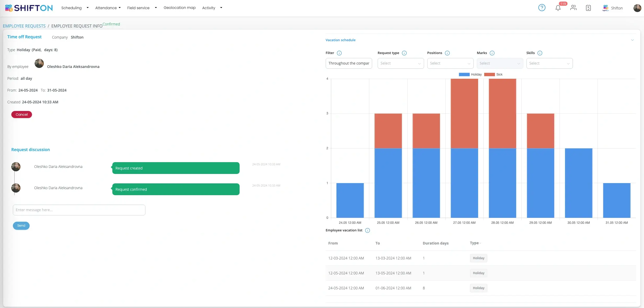This screenshot has width=644, height=308.
Task: Click the employees people icon in header
Action: click(x=573, y=8)
